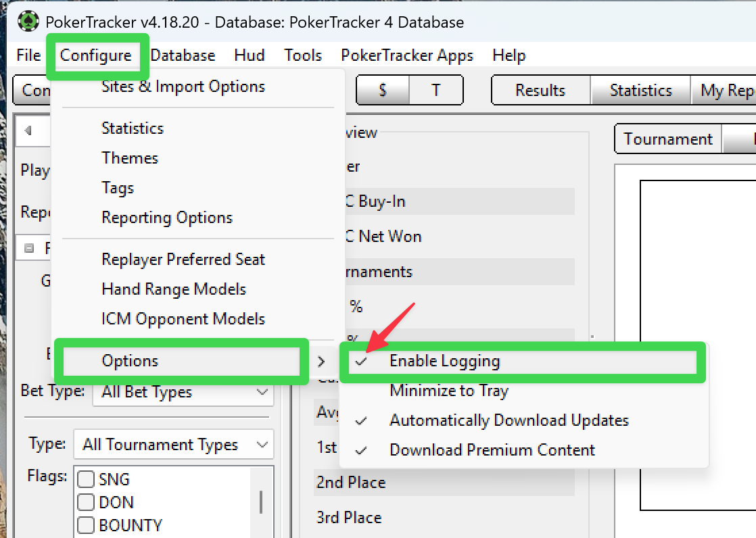Open the Database menu
756x538 pixels.
pos(183,55)
